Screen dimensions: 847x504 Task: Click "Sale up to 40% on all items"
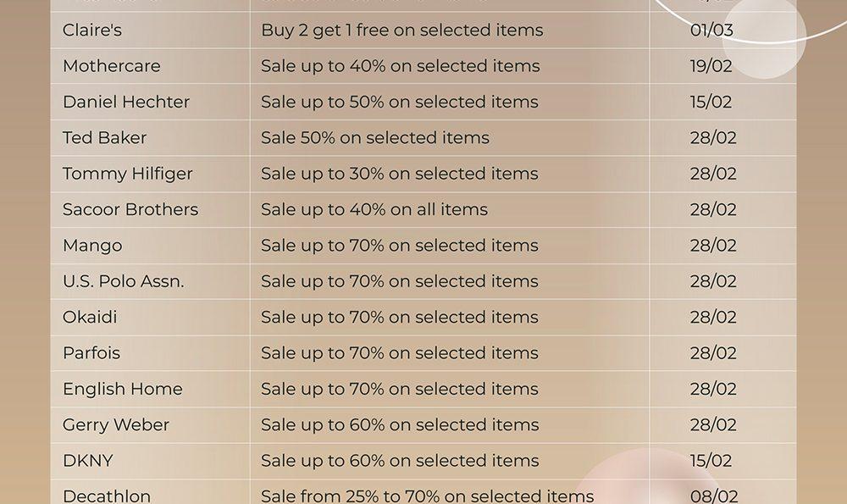374,209
